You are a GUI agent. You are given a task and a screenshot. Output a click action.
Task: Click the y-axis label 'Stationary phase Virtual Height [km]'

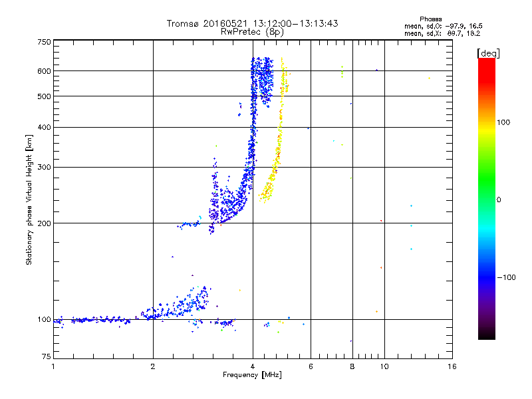click(29, 199)
